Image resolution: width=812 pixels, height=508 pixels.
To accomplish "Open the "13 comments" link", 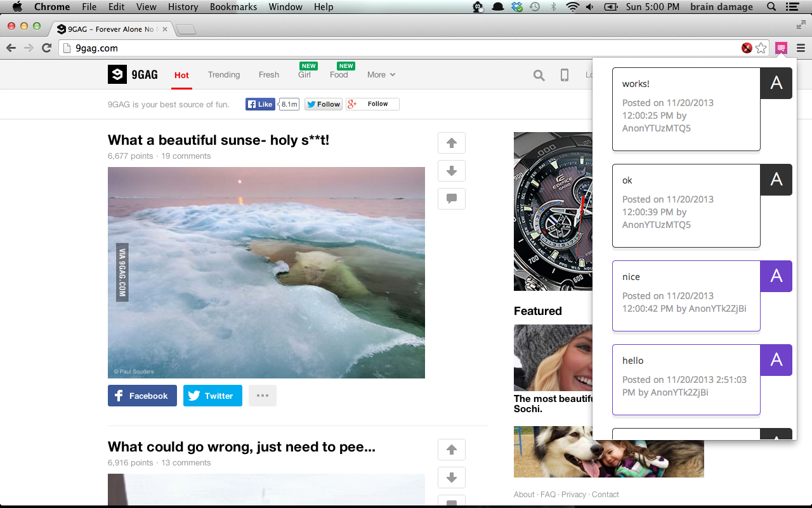I will (x=186, y=463).
